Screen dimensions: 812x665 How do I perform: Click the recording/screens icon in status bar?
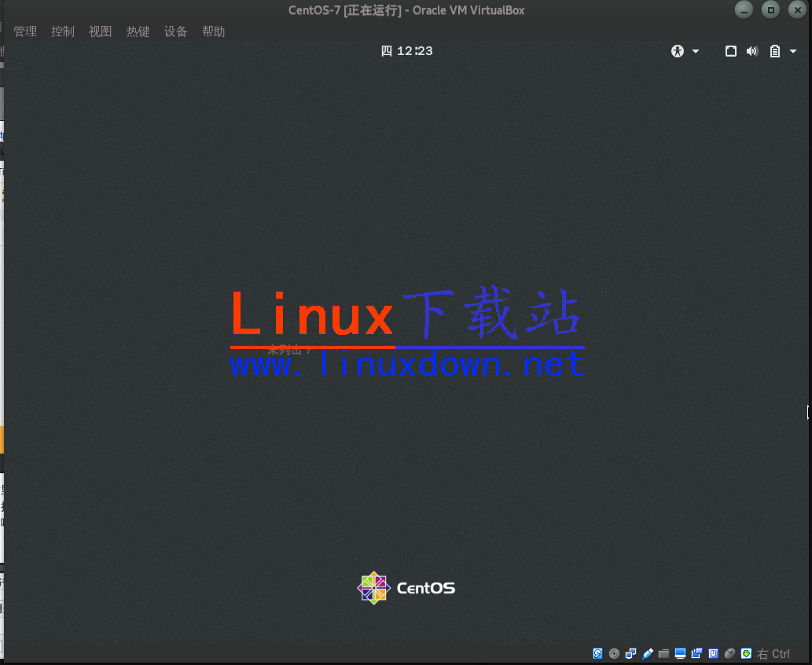pos(696,653)
